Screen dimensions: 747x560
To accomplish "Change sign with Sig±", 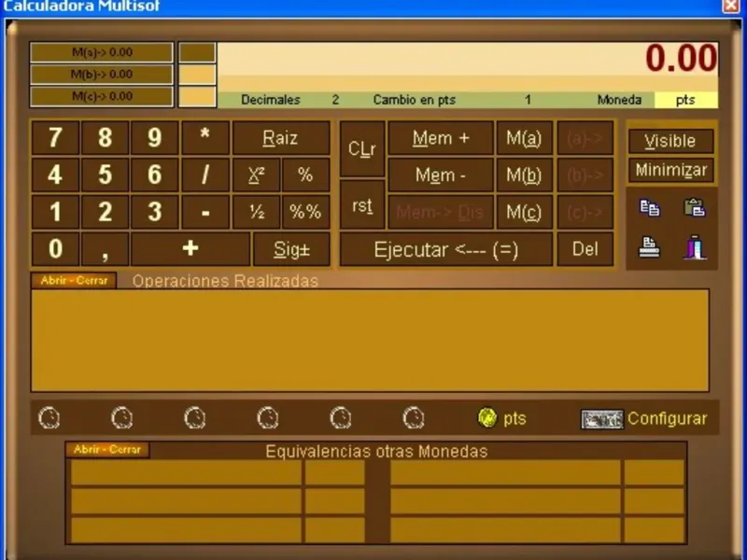I will (291, 248).
